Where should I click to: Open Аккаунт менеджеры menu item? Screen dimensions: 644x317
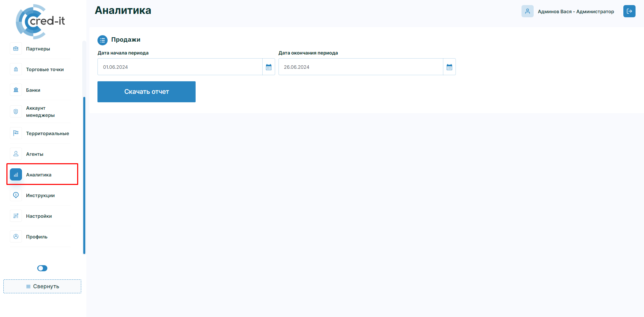point(40,112)
